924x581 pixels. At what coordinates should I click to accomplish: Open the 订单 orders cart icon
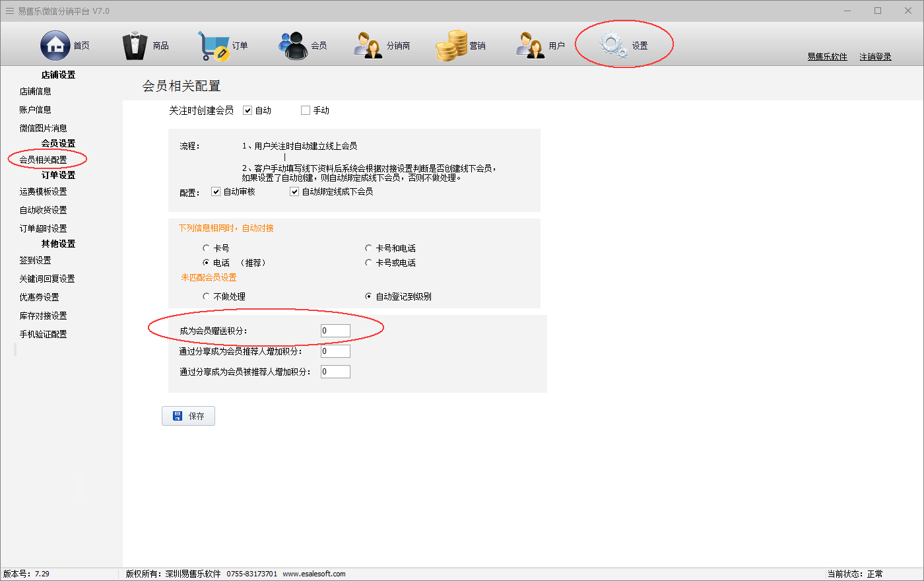click(x=214, y=46)
